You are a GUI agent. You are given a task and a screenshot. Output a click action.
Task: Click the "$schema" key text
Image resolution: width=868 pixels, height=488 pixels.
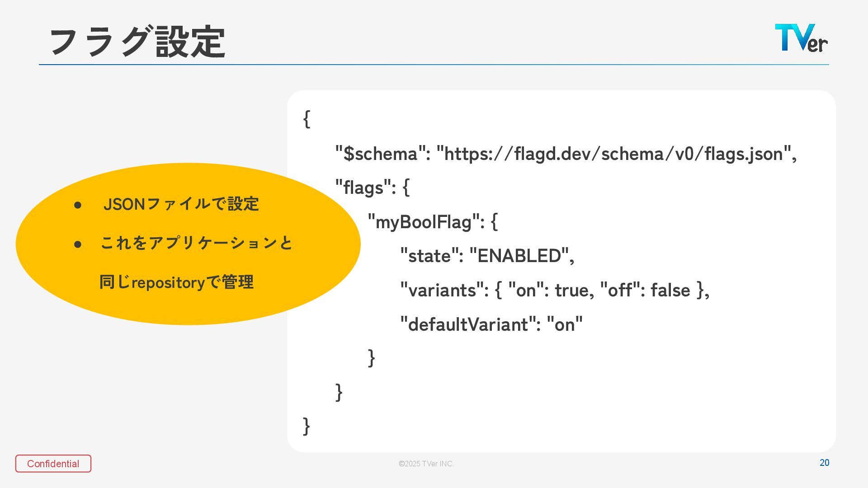[380, 154]
